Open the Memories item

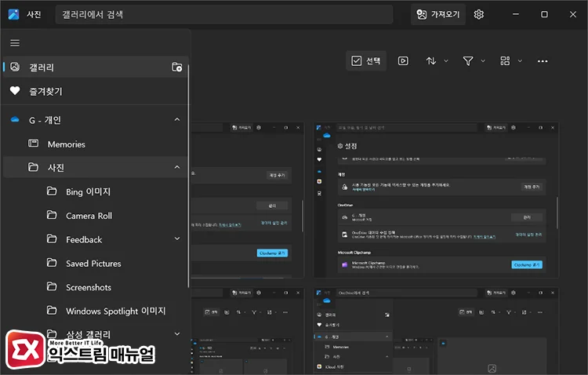tap(66, 144)
